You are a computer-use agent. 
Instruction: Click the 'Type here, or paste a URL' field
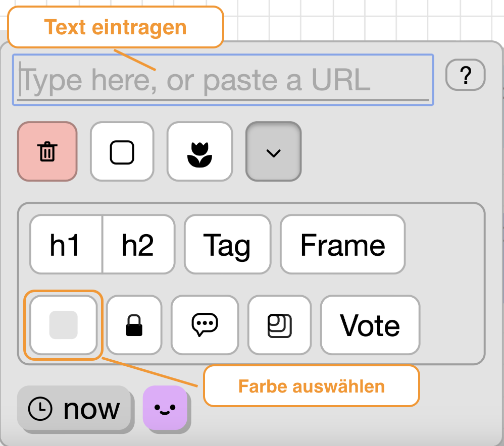(222, 80)
